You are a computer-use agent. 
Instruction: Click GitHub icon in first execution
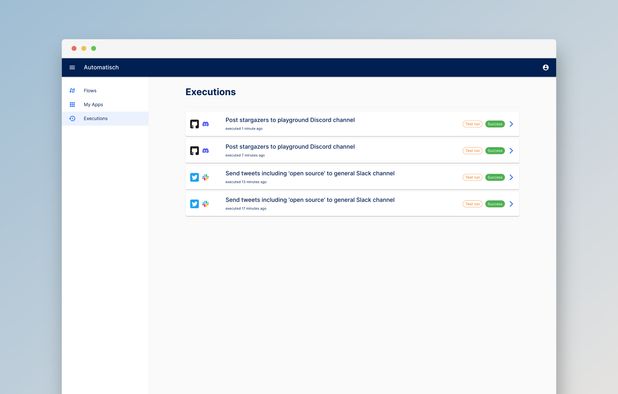(x=194, y=124)
